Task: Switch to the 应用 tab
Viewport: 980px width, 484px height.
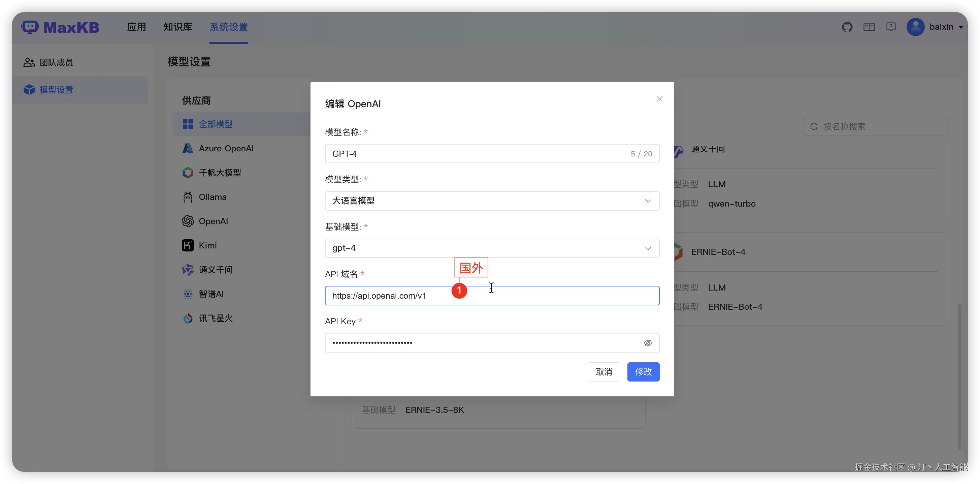Action: [136, 27]
